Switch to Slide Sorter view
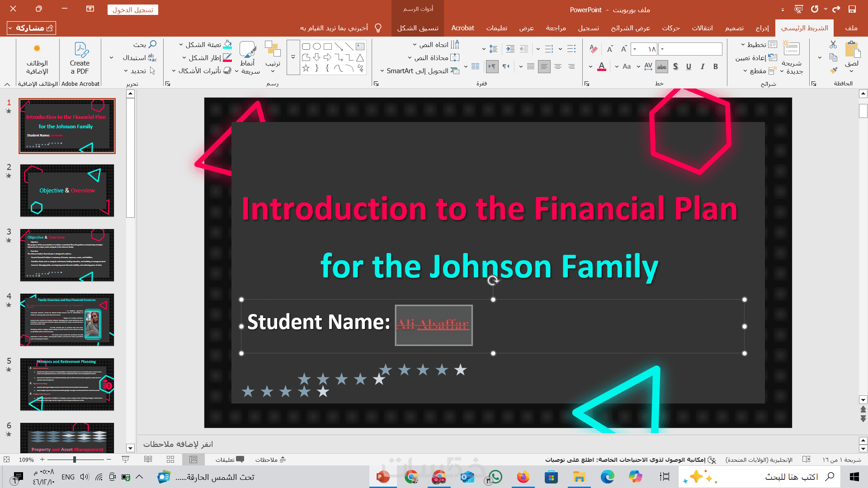Image resolution: width=868 pixels, height=488 pixels. pos(170,460)
